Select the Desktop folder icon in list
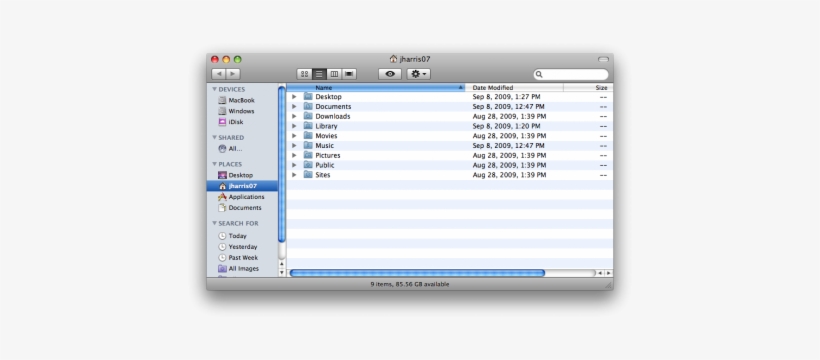820x360 pixels. tap(308, 97)
